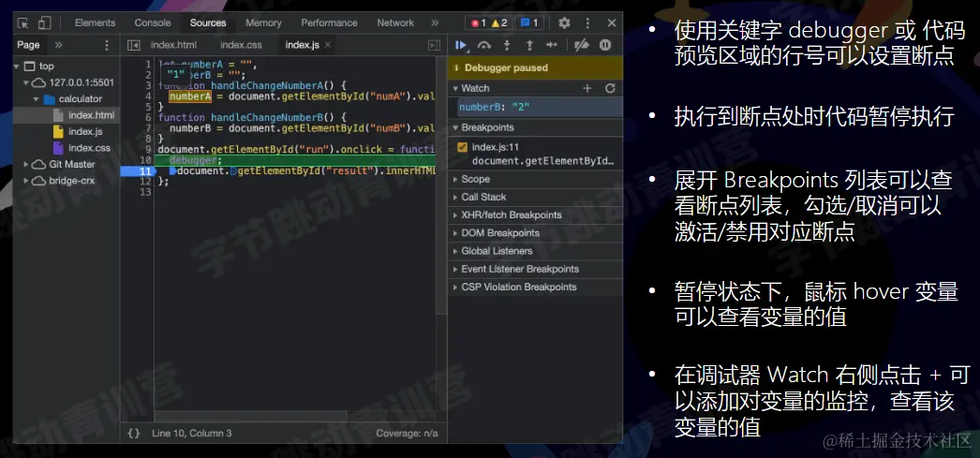Show more DevTools tabs chevron

click(x=435, y=23)
